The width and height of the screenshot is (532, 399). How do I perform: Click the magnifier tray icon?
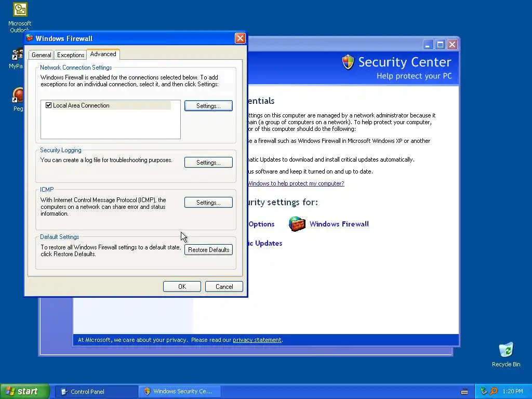tap(494, 391)
